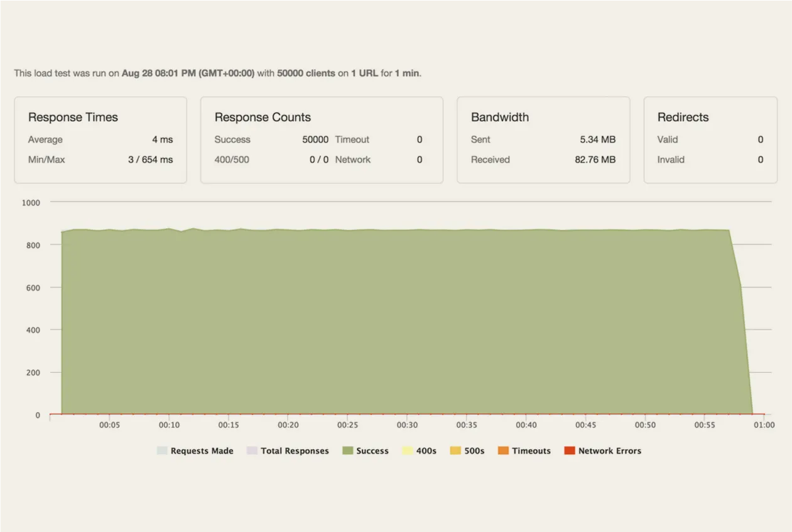Screen dimensions: 792x532
Task: Click the Average label under Response Times
Action: tap(45, 139)
